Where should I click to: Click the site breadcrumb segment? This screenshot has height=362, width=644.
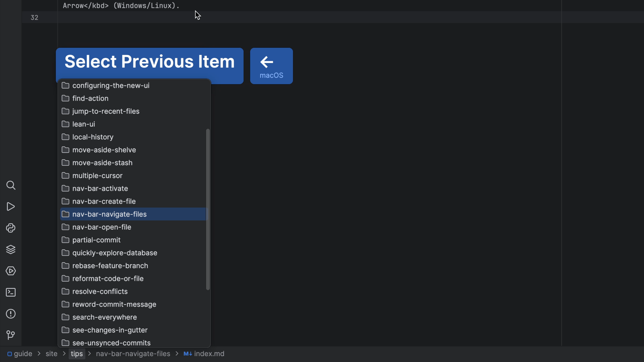pos(51,354)
